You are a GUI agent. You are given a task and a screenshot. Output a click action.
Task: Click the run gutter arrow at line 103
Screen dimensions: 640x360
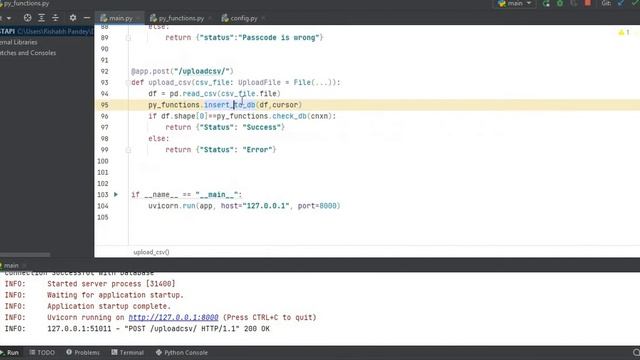click(x=116, y=195)
